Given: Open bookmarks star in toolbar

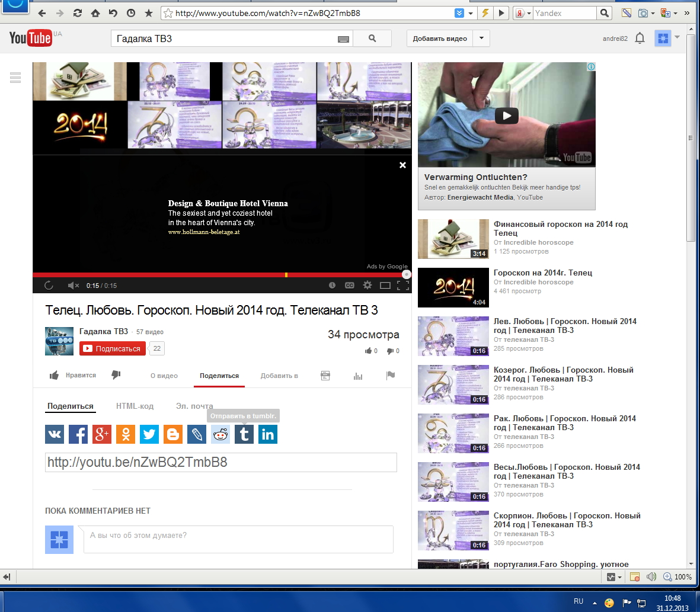Looking at the screenshot, I should click(x=149, y=14).
